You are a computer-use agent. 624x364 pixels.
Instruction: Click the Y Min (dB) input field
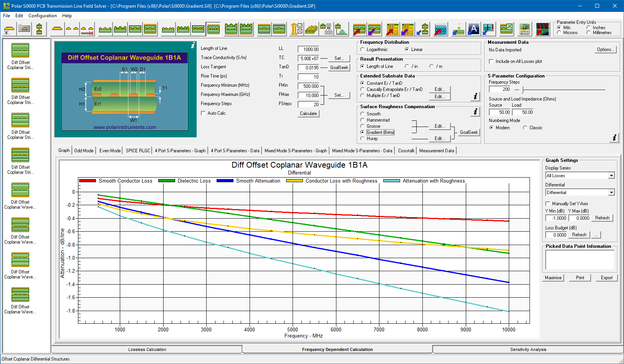click(556, 218)
